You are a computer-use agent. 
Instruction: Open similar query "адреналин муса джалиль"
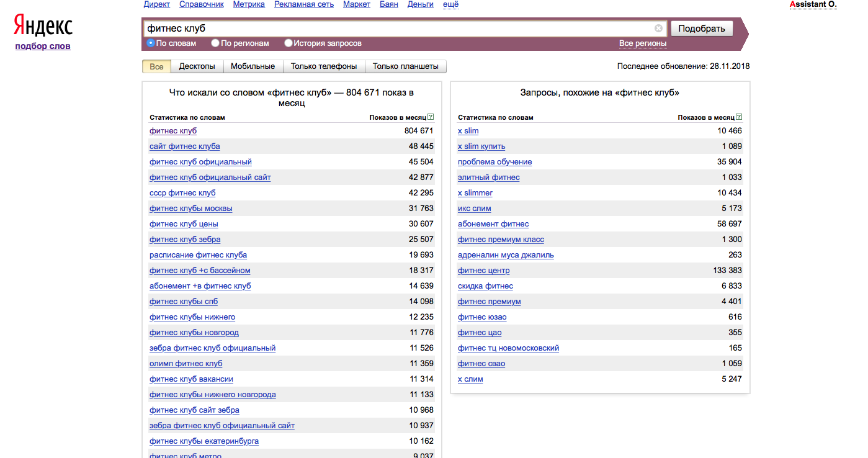[x=506, y=255]
